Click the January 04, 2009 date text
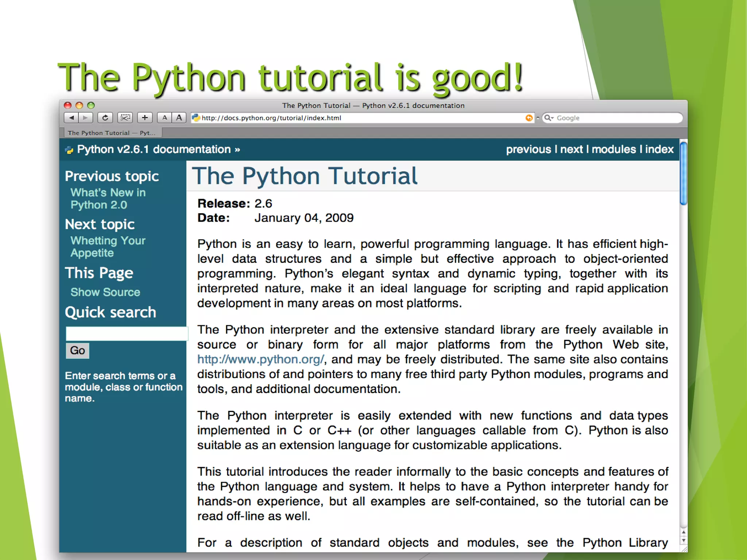Viewport: 747px width, 560px height. coord(304,218)
